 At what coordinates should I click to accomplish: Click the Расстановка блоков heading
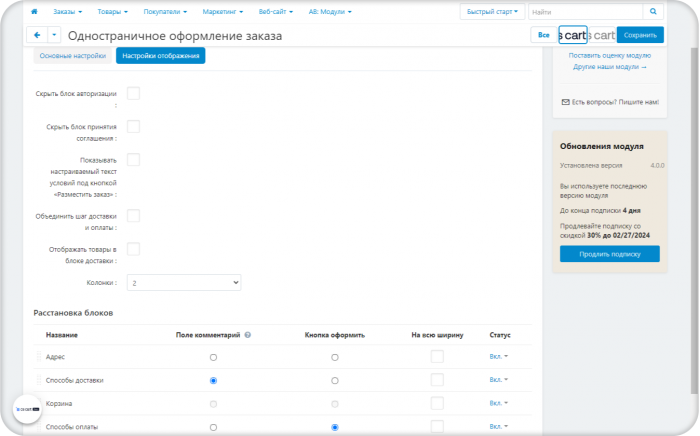pos(73,313)
